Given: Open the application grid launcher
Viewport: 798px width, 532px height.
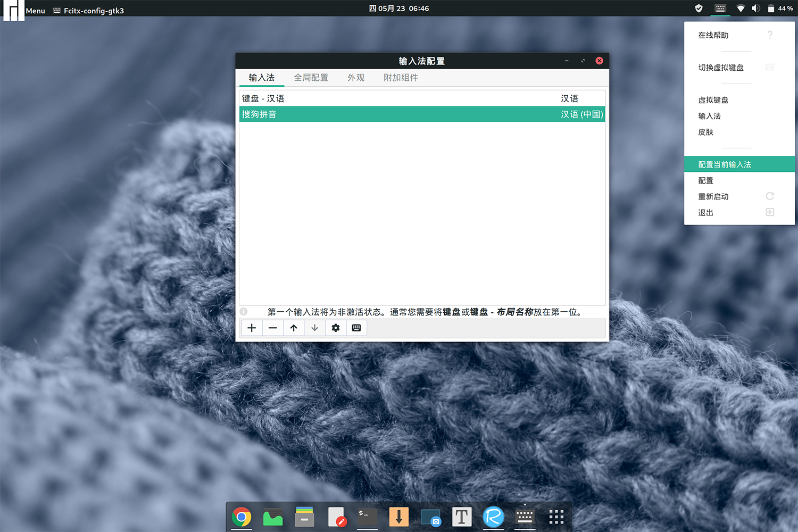Looking at the screenshot, I should [x=556, y=517].
